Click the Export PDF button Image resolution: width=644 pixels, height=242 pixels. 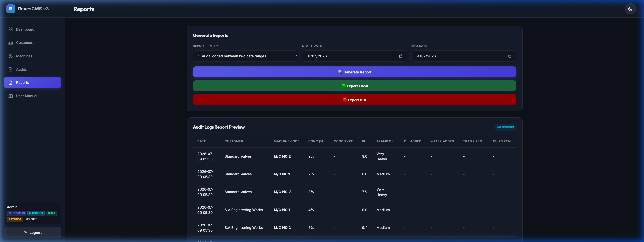click(354, 100)
